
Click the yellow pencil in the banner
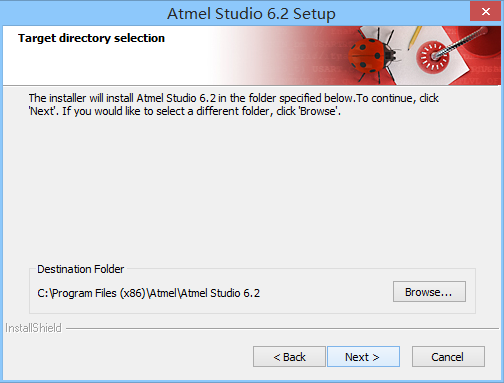(x=414, y=36)
